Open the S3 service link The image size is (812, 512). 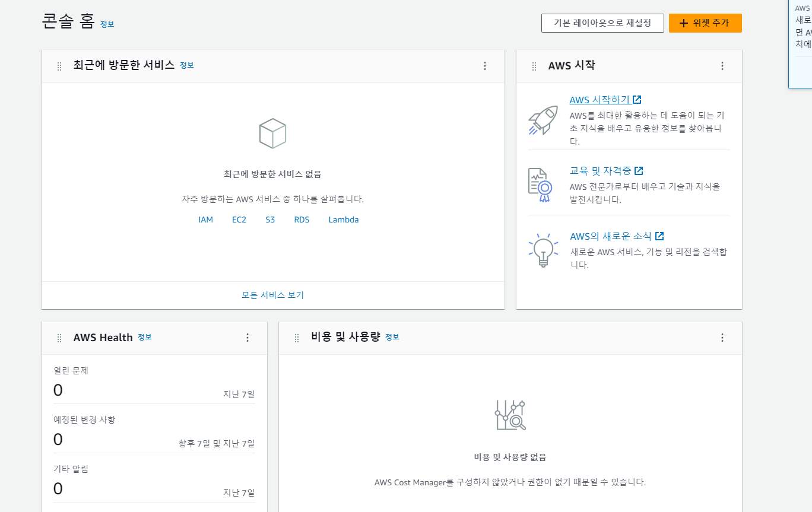[x=270, y=220]
